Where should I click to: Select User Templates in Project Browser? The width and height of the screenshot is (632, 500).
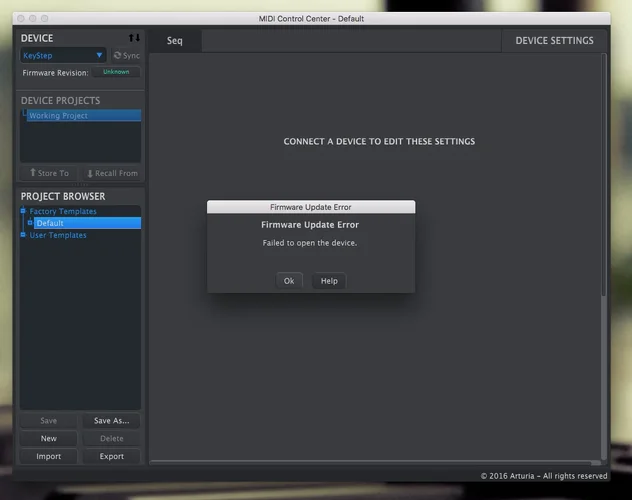(58, 235)
